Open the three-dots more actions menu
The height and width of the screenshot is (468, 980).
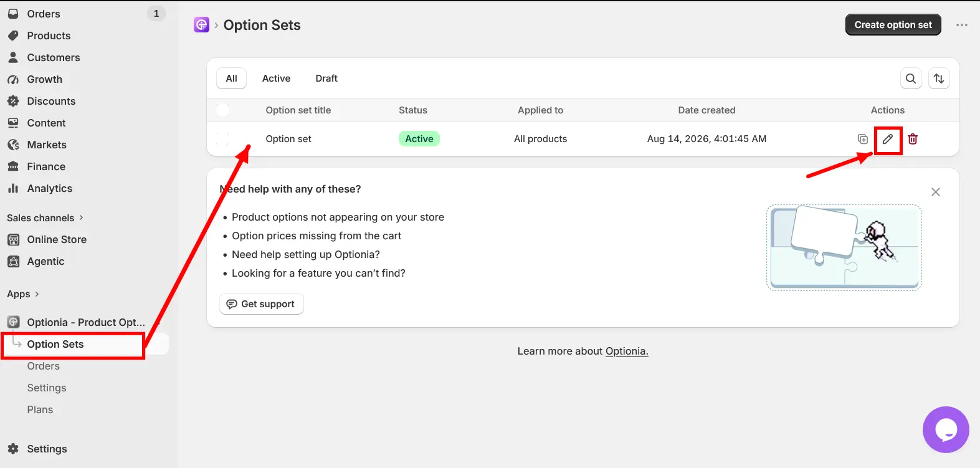pos(962,25)
